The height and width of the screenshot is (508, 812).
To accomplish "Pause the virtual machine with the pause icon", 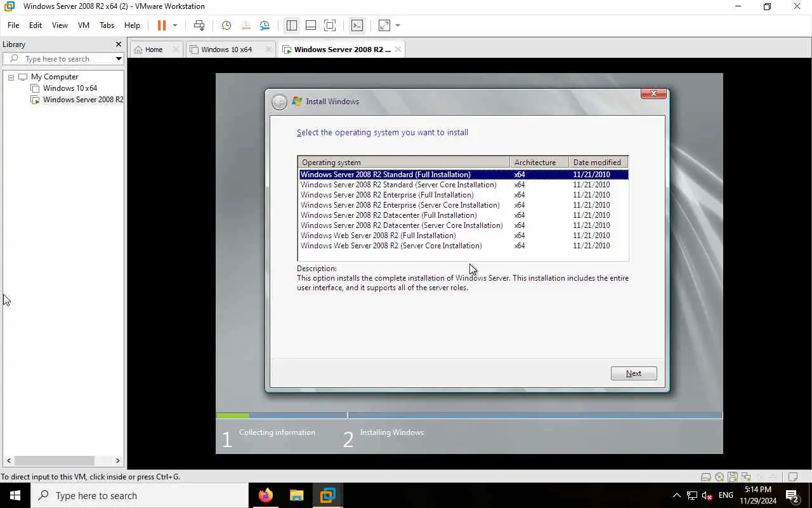I will point(162,25).
